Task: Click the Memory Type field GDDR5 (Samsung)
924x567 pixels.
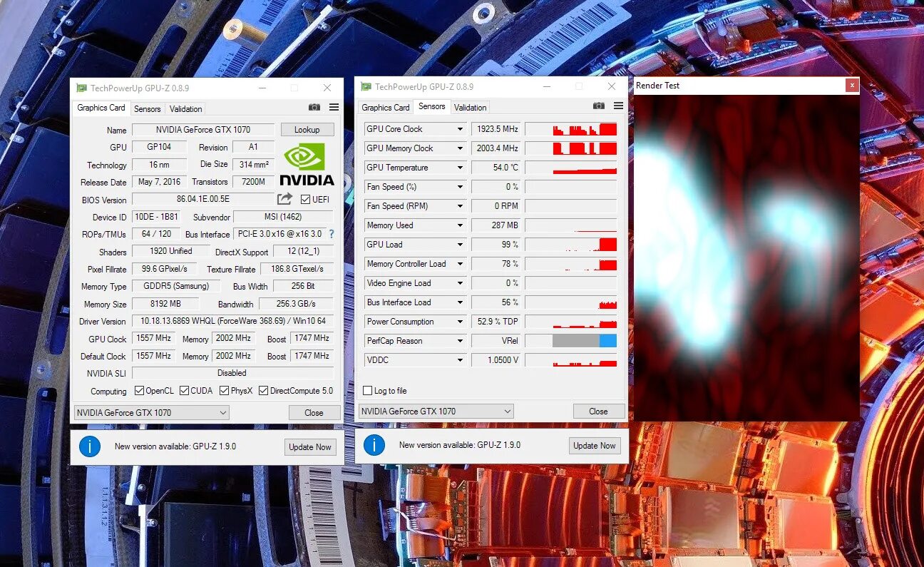Action: 176,287
